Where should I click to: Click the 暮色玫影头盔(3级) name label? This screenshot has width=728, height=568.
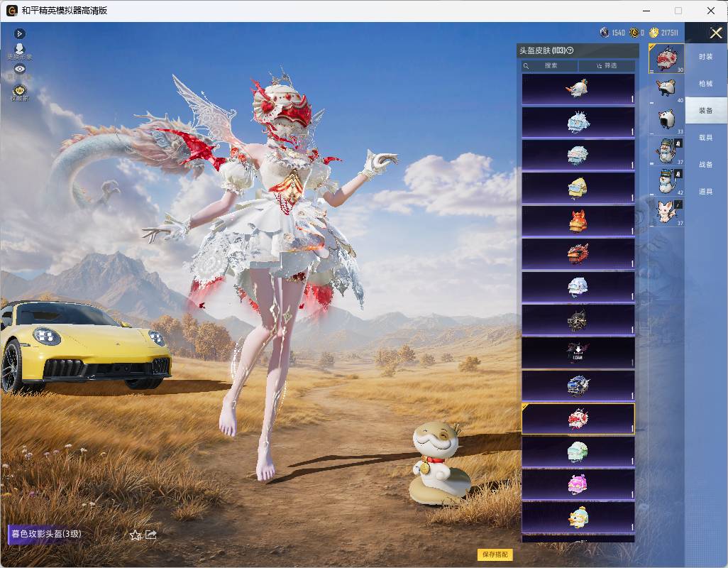(x=46, y=534)
